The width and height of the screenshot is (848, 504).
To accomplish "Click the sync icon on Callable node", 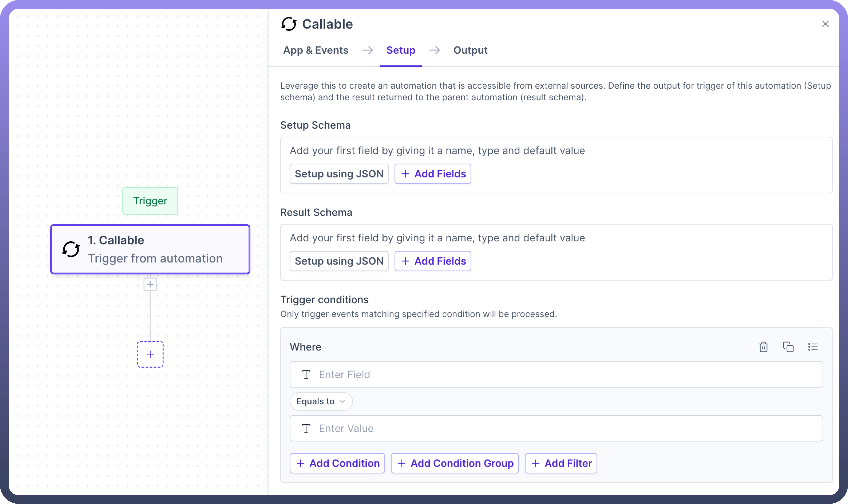I will (x=71, y=249).
